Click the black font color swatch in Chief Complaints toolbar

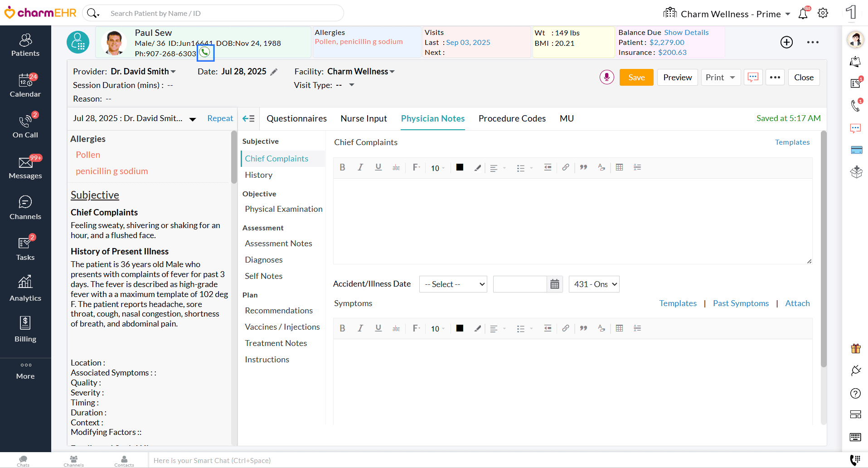click(x=460, y=167)
